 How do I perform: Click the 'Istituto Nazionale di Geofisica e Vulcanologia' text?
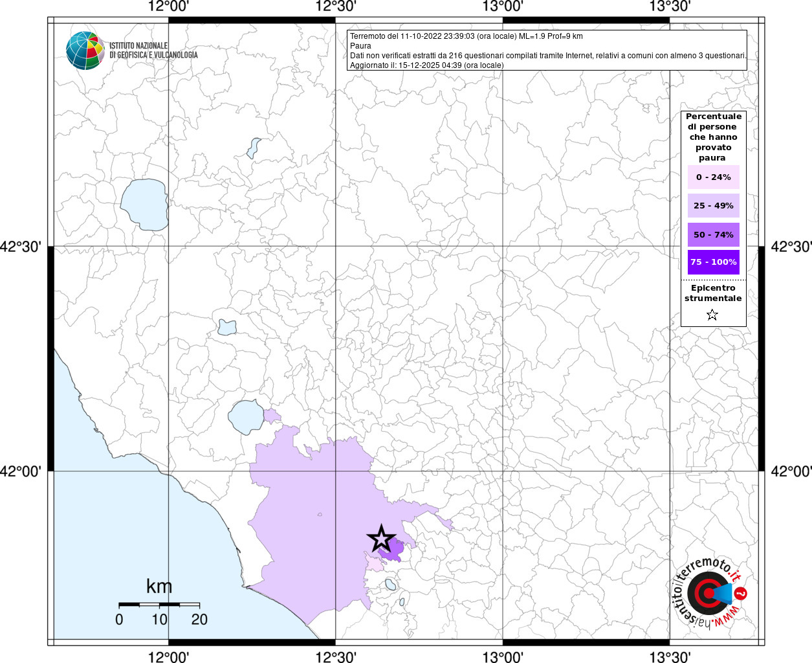(x=153, y=51)
